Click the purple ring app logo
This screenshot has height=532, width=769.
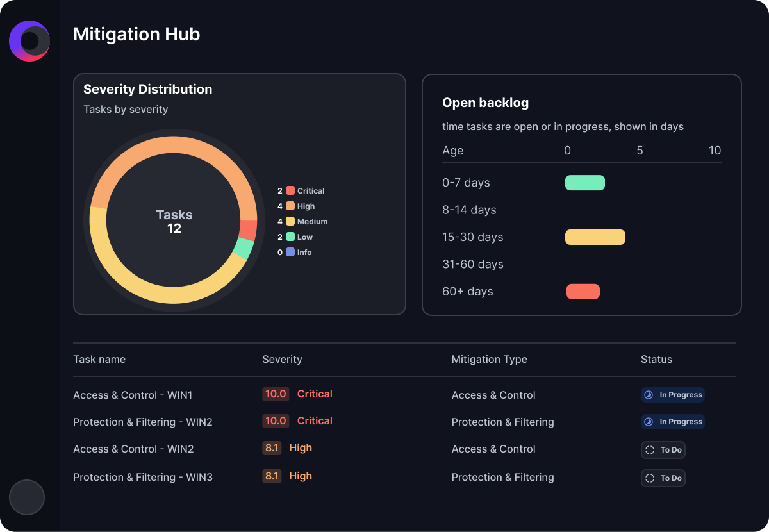[x=29, y=41]
